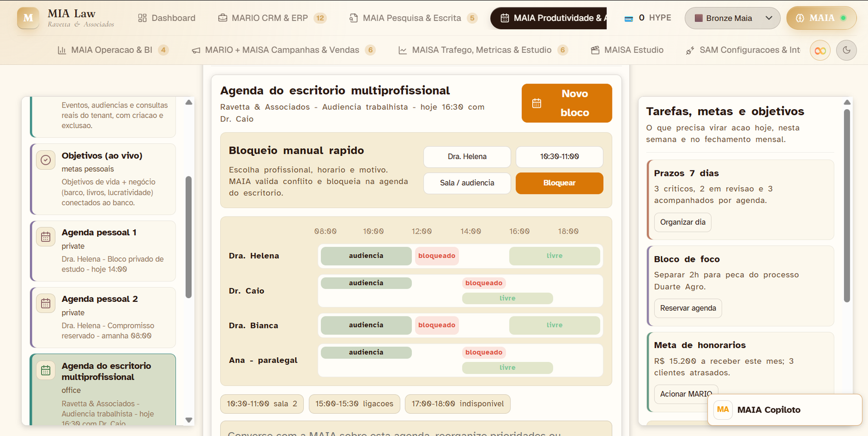The height and width of the screenshot is (436, 868).
Task: Click the 10:30-11:00 sala 2 chip
Action: click(x=262, y=404)
